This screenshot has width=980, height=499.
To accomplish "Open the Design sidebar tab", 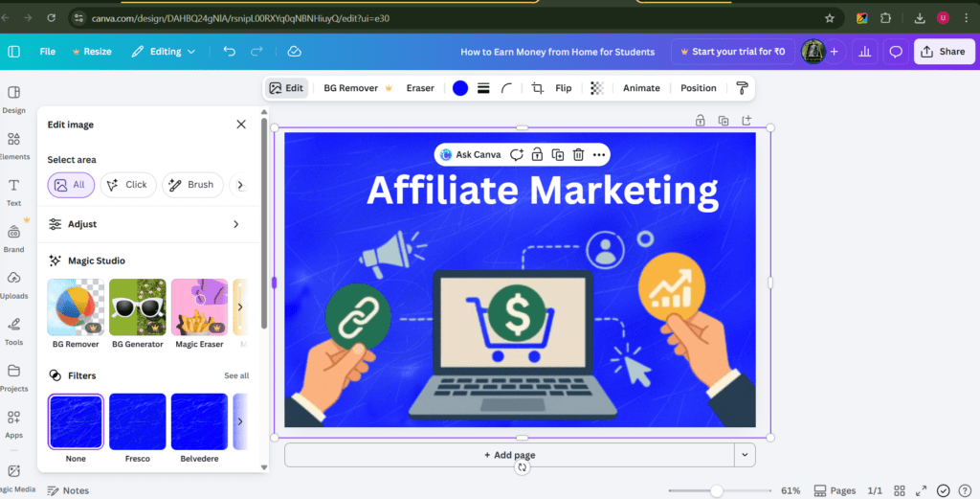I will click(13, 100).
